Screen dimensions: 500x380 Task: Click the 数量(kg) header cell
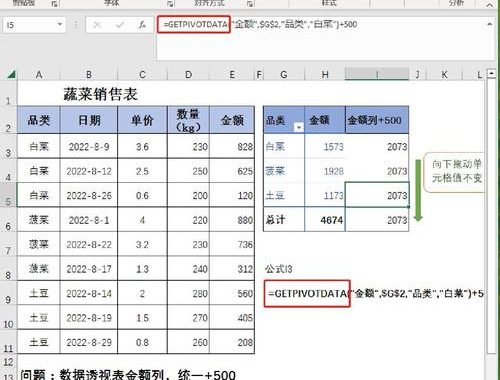click(188, 120)
